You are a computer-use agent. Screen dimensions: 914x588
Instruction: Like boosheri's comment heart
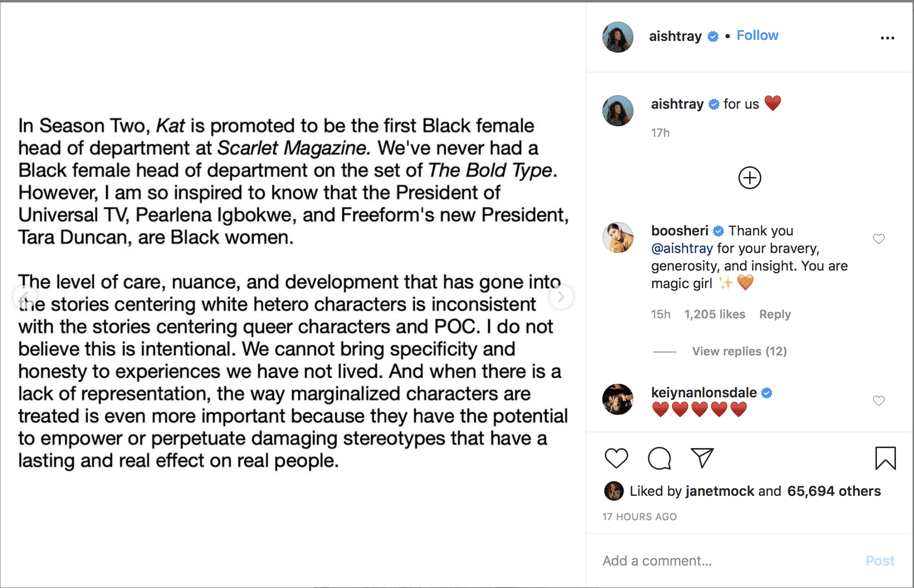click(x=878, y=239)
